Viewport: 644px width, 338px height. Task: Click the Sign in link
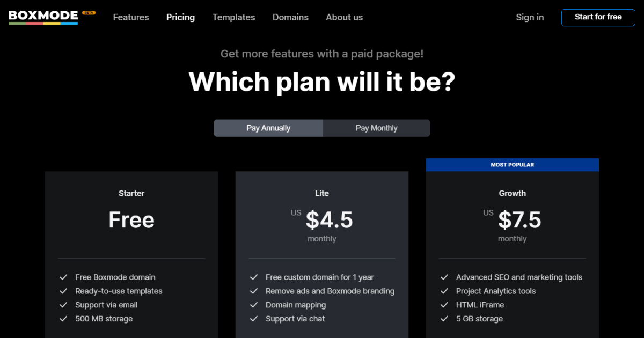530,17
